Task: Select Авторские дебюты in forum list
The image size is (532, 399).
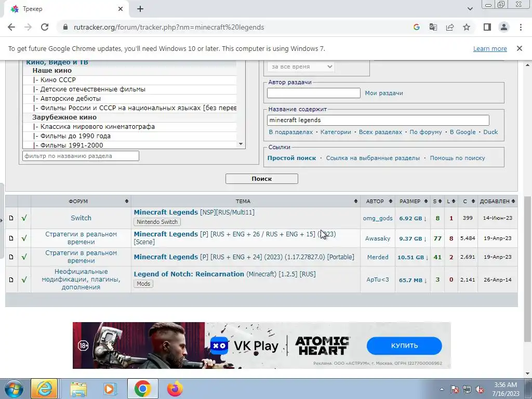Action: click(x=130, y=98)
